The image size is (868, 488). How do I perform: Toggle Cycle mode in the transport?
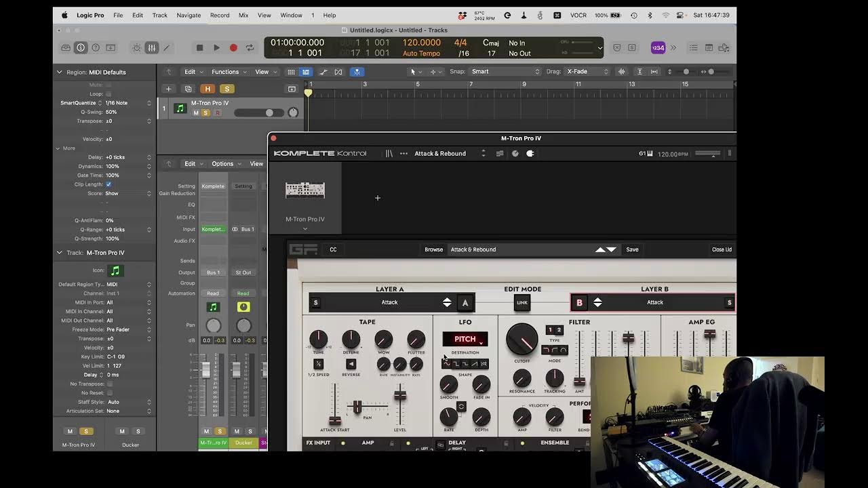coord(250,47)
